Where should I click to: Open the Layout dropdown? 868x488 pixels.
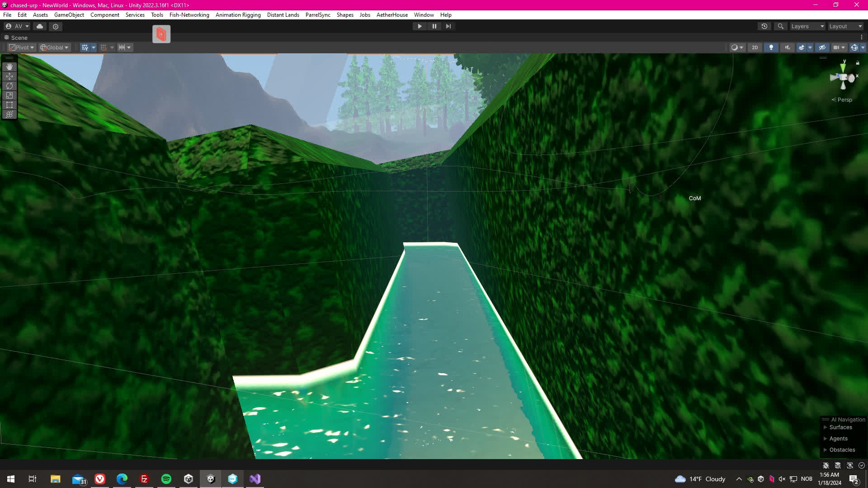[845, 26]
